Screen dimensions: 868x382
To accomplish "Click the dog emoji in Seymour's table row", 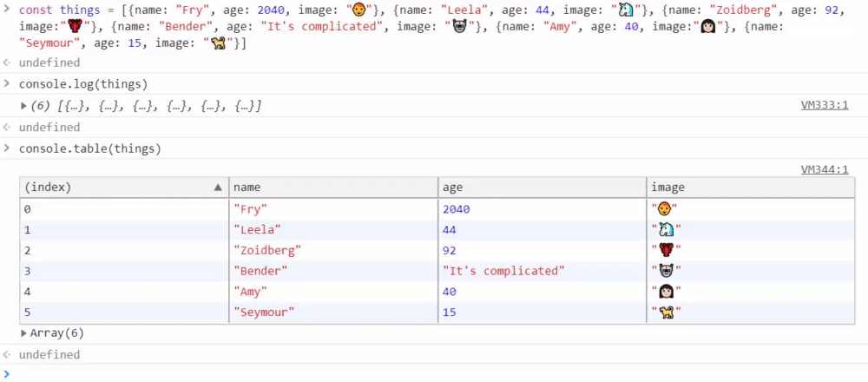I will 665,313.
